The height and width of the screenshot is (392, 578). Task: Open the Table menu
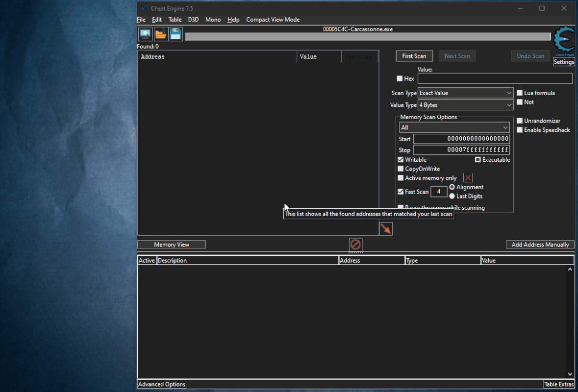pyautogui.click(x=175, y=20)
